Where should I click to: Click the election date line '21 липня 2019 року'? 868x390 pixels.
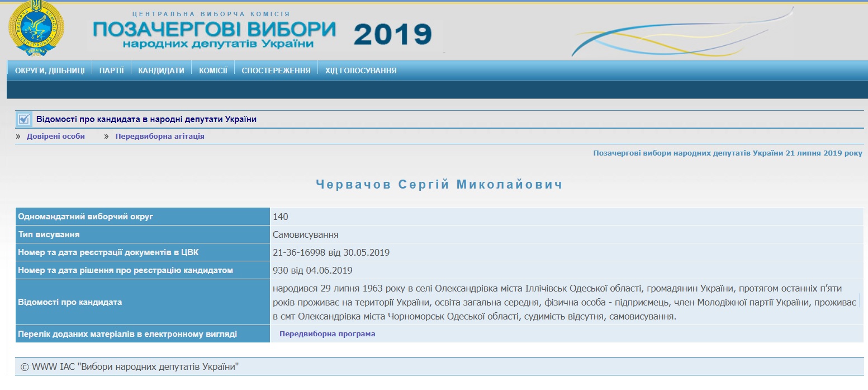pos(728,153)
